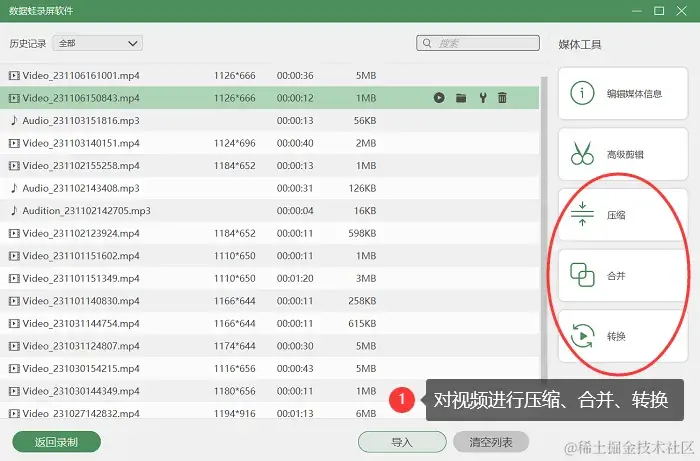700x461 pixels.
Task: Open the 高级剪辑 tool card
Action: click(623, 154)
